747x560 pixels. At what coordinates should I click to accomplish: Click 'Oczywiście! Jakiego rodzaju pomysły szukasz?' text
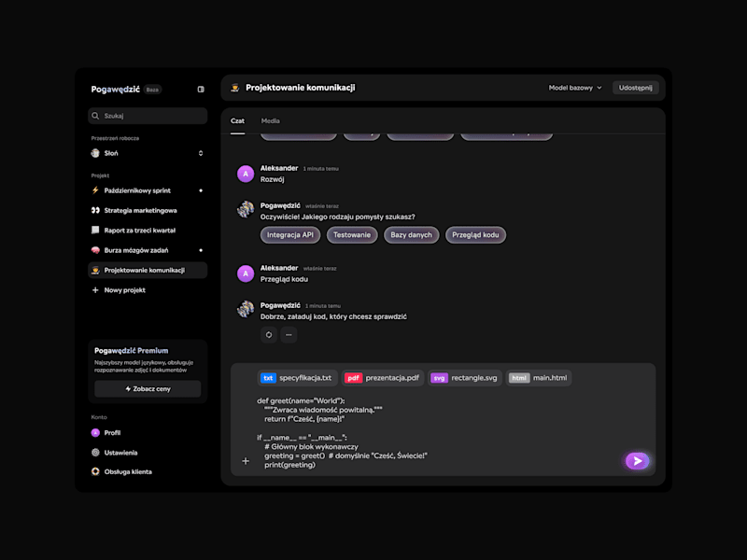tap(337, 217)
